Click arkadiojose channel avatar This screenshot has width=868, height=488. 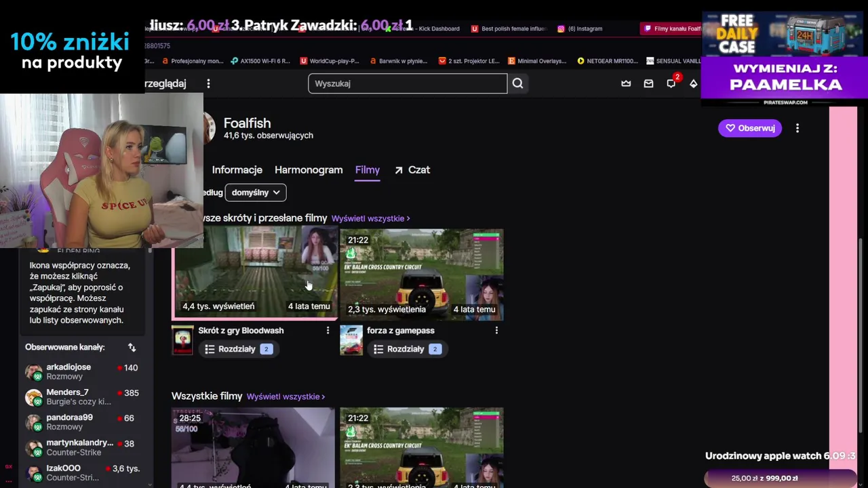33,371
